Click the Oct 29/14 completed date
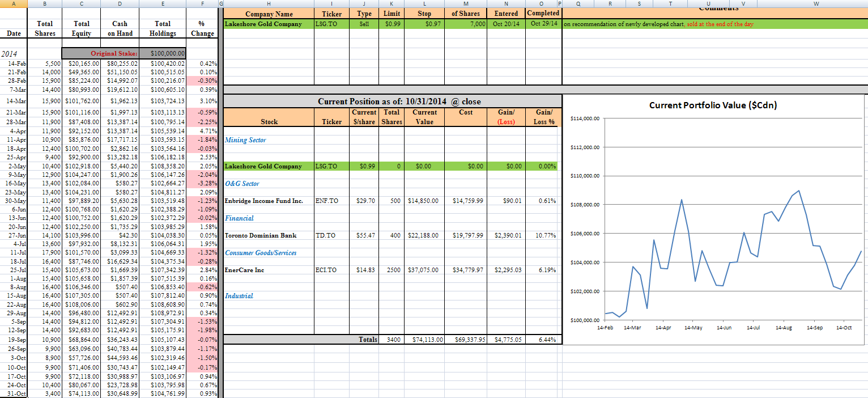The image size is (868, 398). click(x=543, y=24)
